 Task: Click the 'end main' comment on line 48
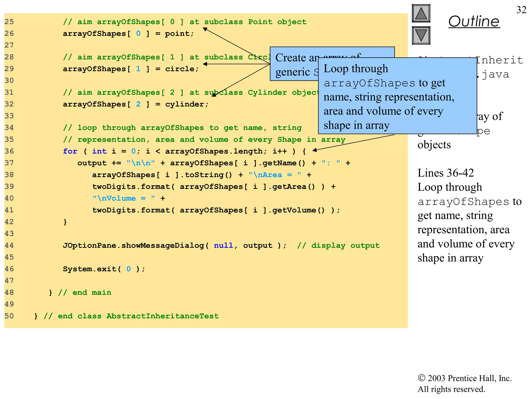85,292
